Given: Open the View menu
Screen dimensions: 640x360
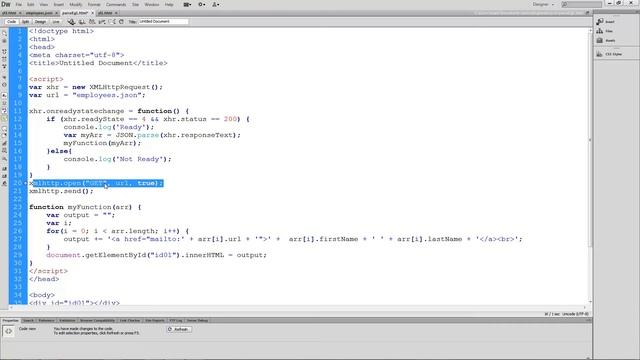Looking at the screenshot, I should point(44,4).
